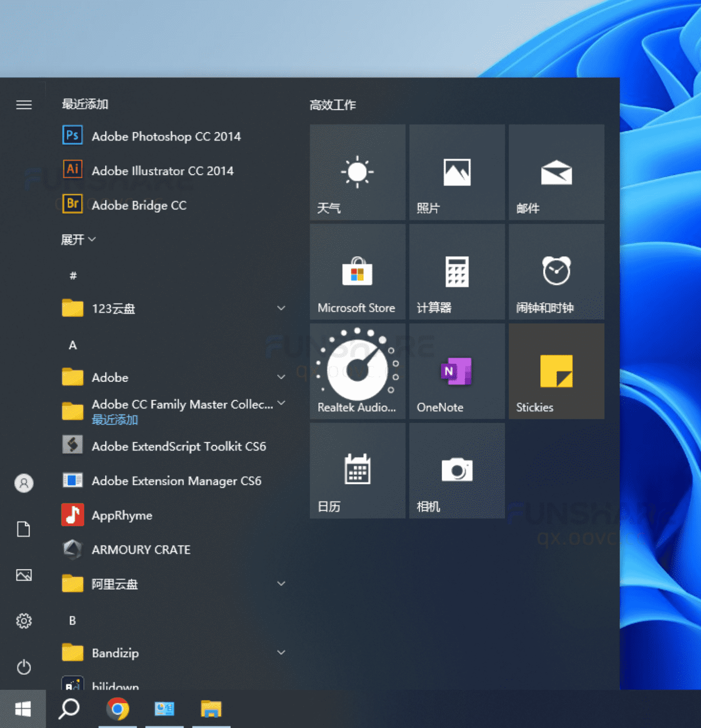This screenshot has height=728, width=701.
Task: Click the B letter group header
Action: 72,620
